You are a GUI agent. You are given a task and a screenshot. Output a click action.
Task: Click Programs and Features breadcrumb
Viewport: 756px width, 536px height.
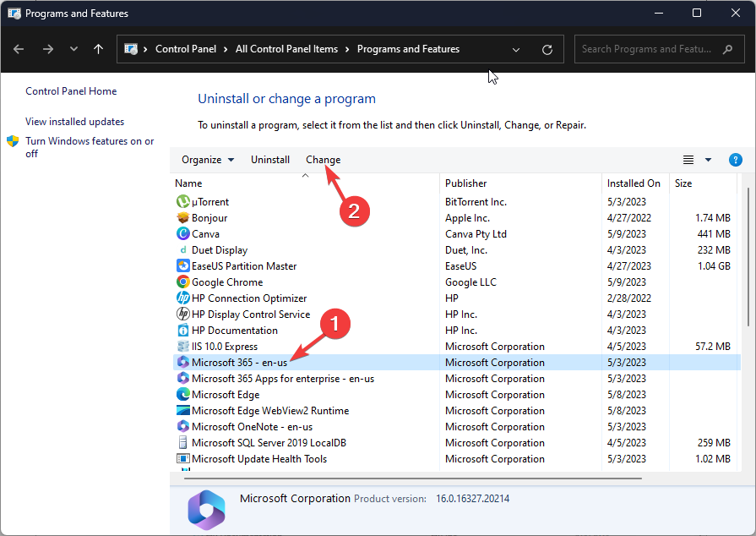tap(408, 49)
